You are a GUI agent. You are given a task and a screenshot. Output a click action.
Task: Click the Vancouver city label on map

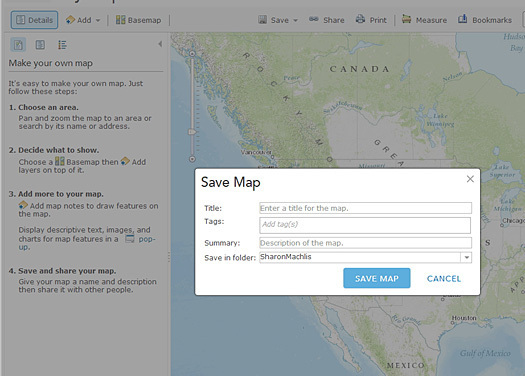click(256, 152)
